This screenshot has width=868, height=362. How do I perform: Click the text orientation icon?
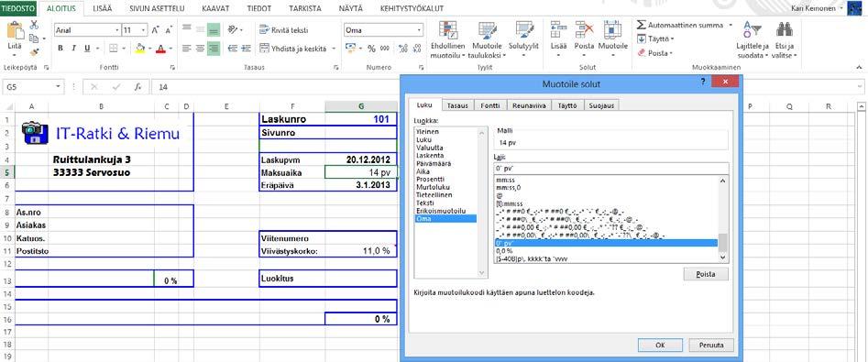pyautogui.click(x=233, y=29)
